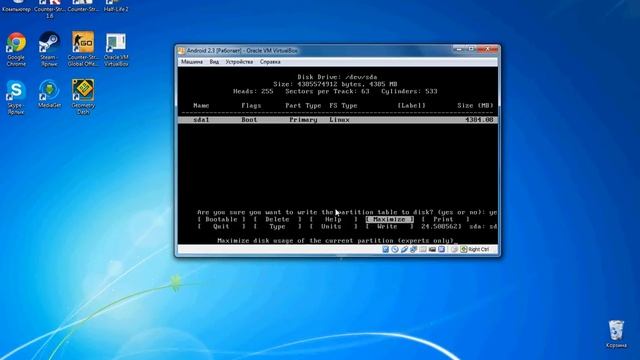Select the Компьютер desktop icon
Screen dimensions: 640x360
(x=16, y=6)
